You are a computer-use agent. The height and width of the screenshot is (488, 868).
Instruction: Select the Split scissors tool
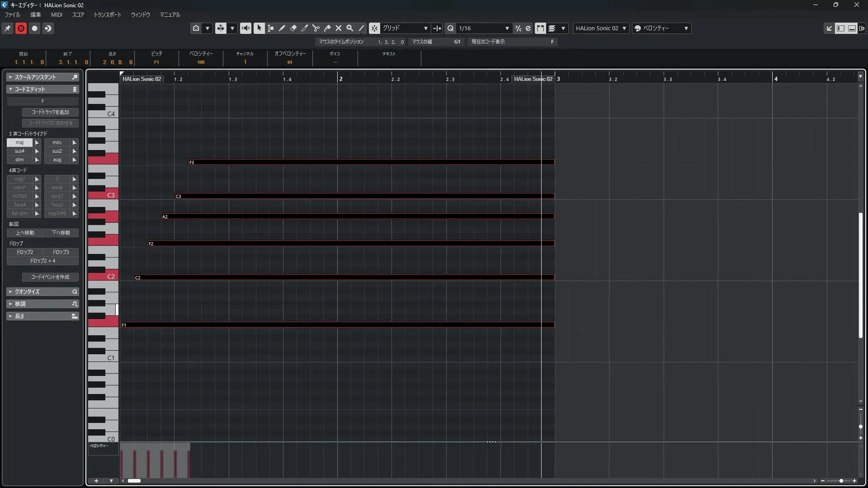(316, 28)
